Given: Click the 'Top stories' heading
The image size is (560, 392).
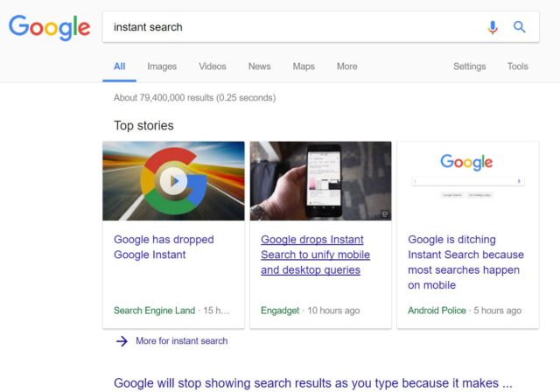Looking at the screenshot, I should [143, 126].
